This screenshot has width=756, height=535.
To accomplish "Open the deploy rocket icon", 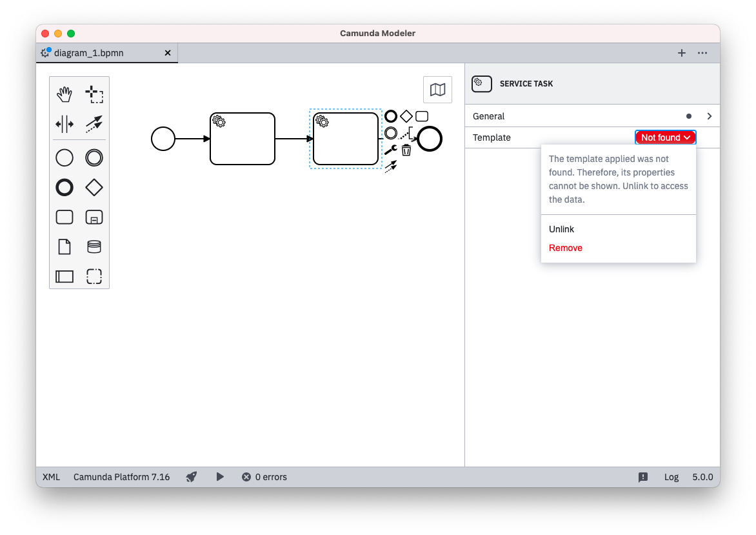I will pyautogui.click(x=192, y=477).
